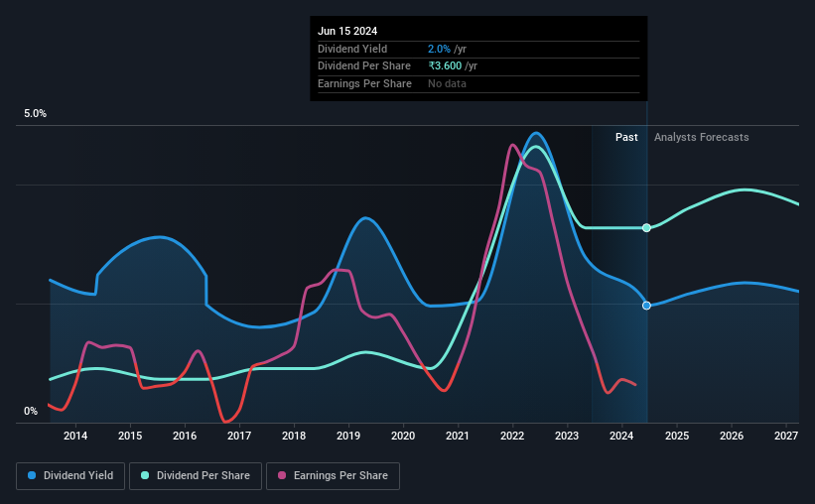Click the 2021 x-axis label

(458, 436)
